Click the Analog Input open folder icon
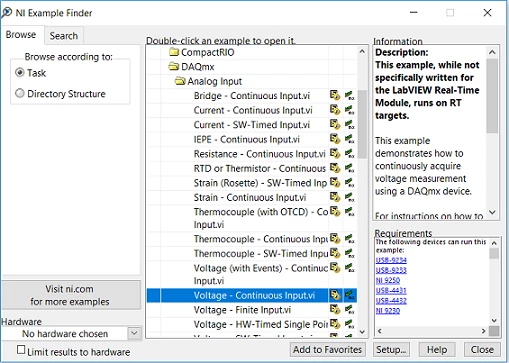The height and width of the screenshot is (363, 509). [x=180, y=81]
